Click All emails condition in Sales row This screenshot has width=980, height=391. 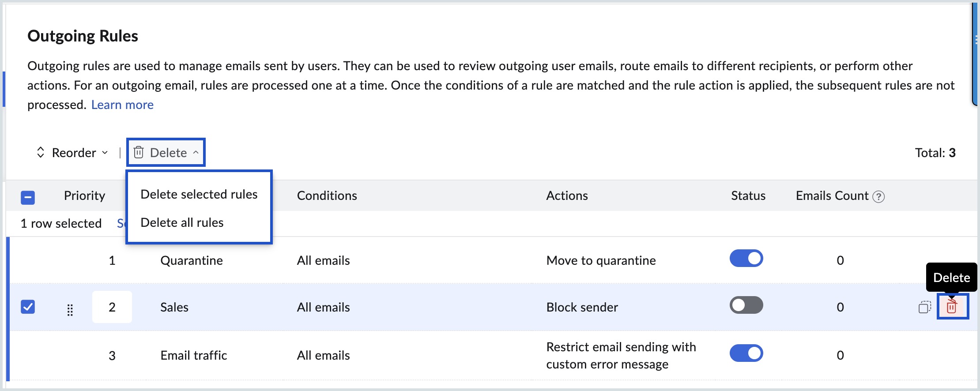pos(323,307)
